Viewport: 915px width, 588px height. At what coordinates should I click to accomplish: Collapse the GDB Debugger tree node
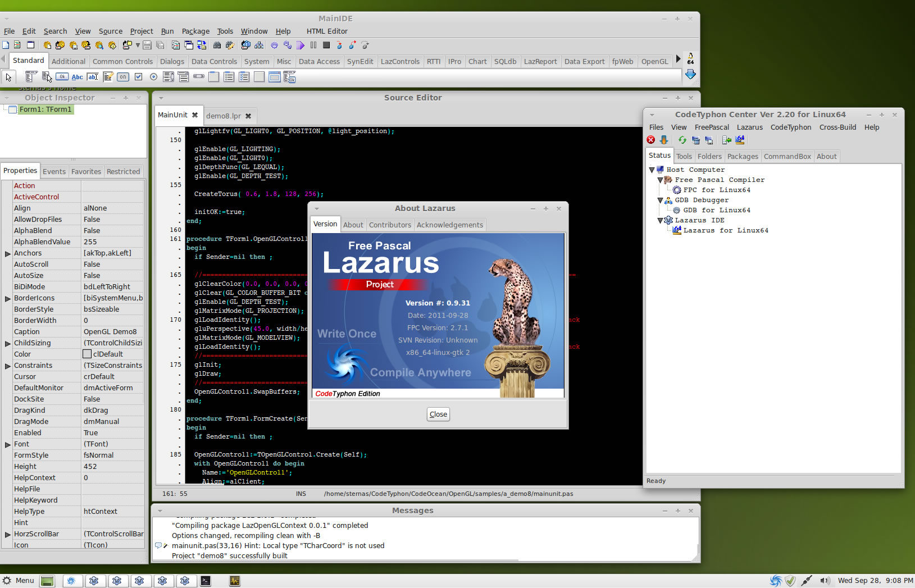[x=660, y=200]
